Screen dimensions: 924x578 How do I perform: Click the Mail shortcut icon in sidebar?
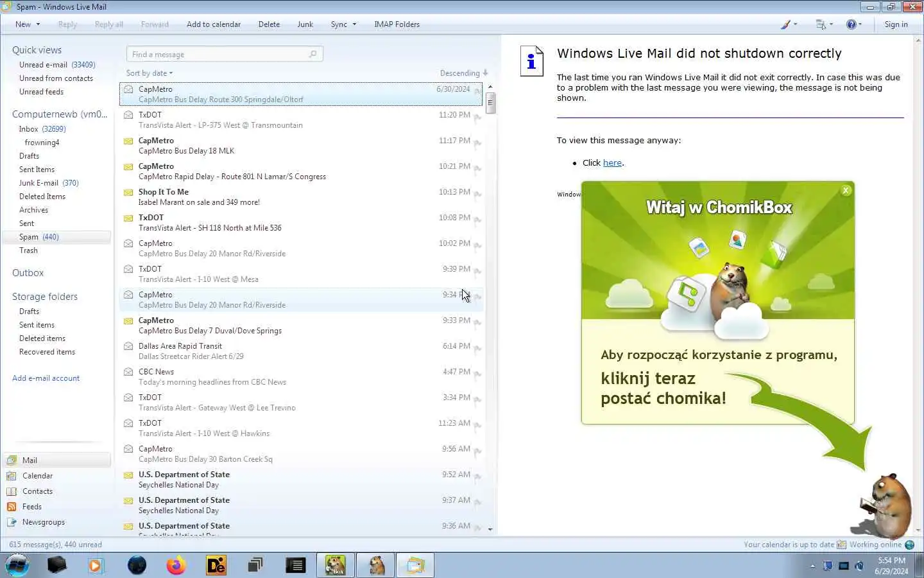12,460
